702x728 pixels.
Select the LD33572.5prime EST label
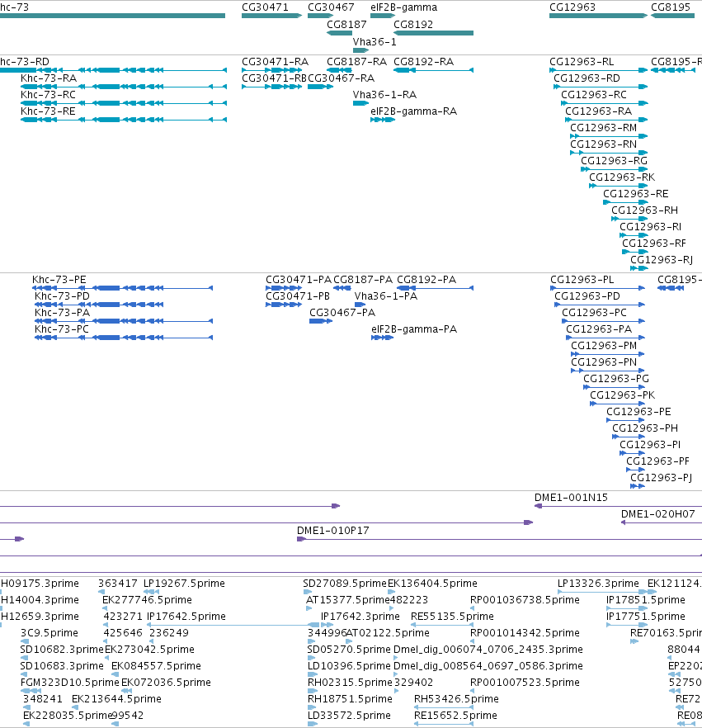350,716
